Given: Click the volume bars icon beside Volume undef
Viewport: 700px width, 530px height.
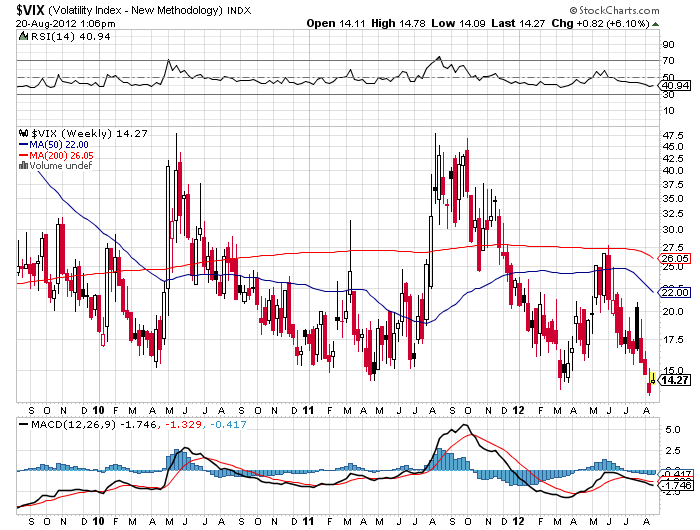Looking at the screenshot, I should point(23,166).
